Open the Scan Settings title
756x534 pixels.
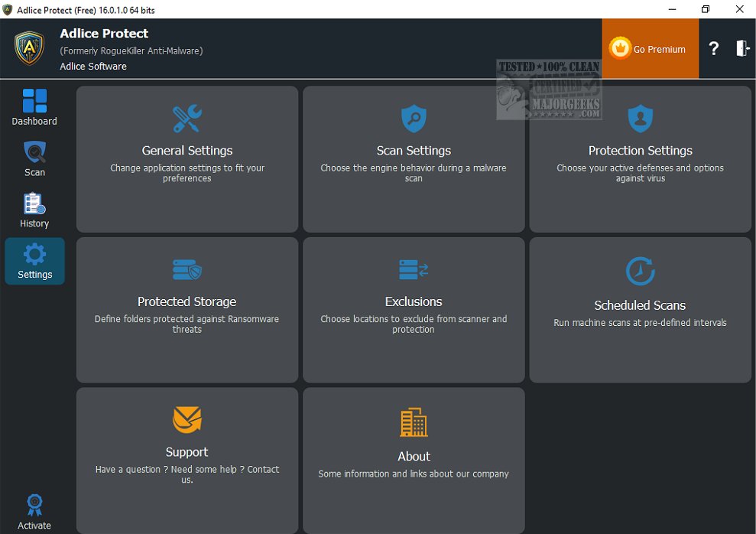(414, 151)
